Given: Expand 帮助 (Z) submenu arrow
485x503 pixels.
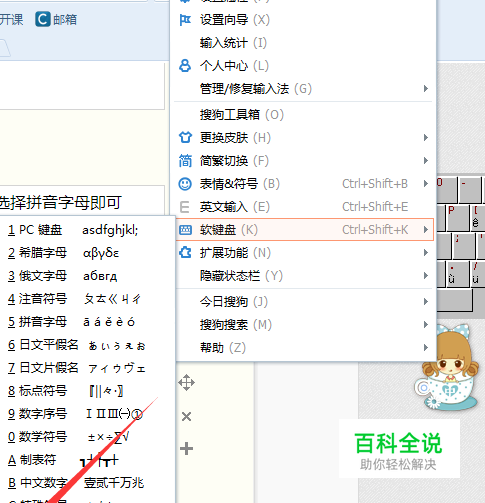Looking at the screenshot, I should tap(426, 348).
